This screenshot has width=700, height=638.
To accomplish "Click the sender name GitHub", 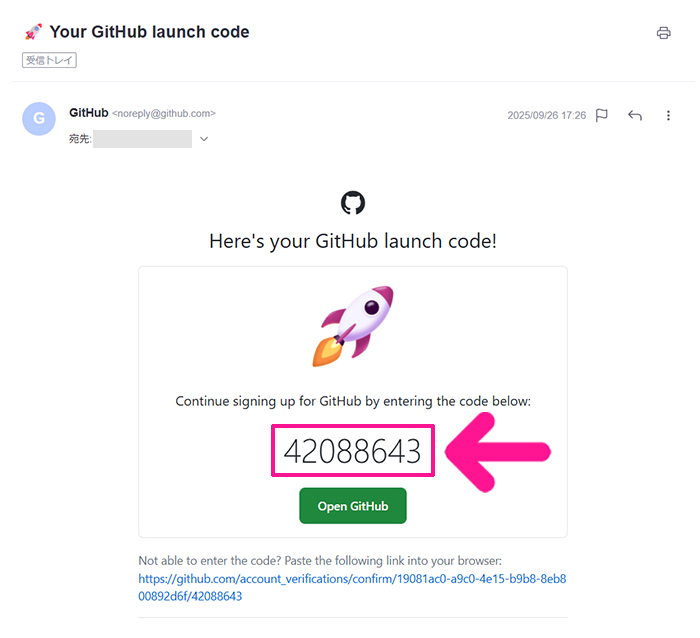I will pos(88,113).
